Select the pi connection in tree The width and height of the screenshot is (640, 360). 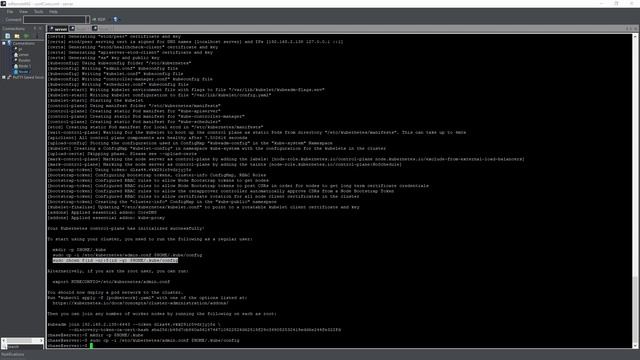click(20, 49)
